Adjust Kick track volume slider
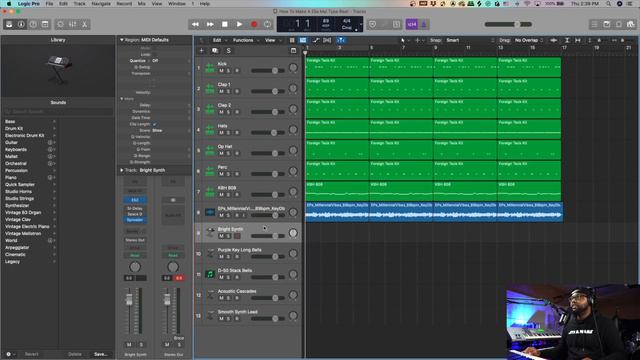 (275, 71)
